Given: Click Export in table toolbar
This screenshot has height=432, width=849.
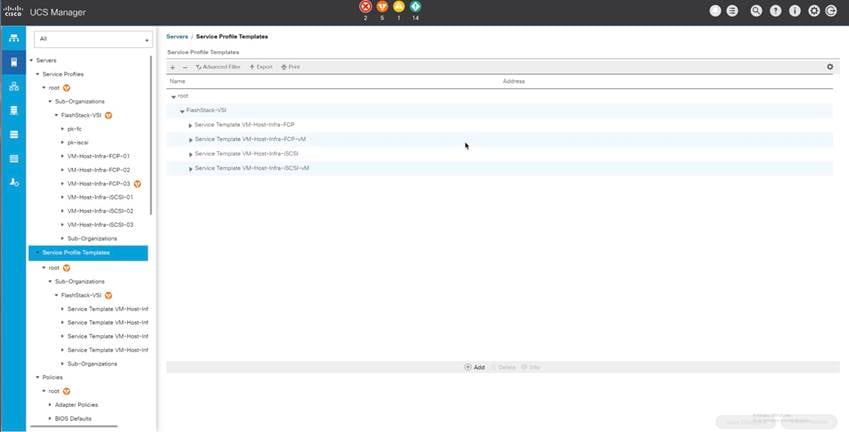Looking at the screenshot, I should pos(261,67).
